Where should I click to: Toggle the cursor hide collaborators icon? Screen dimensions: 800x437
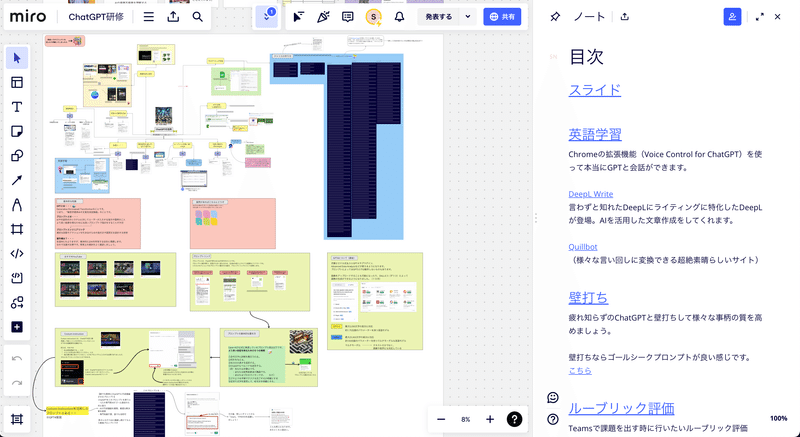[x=298, y=17]
